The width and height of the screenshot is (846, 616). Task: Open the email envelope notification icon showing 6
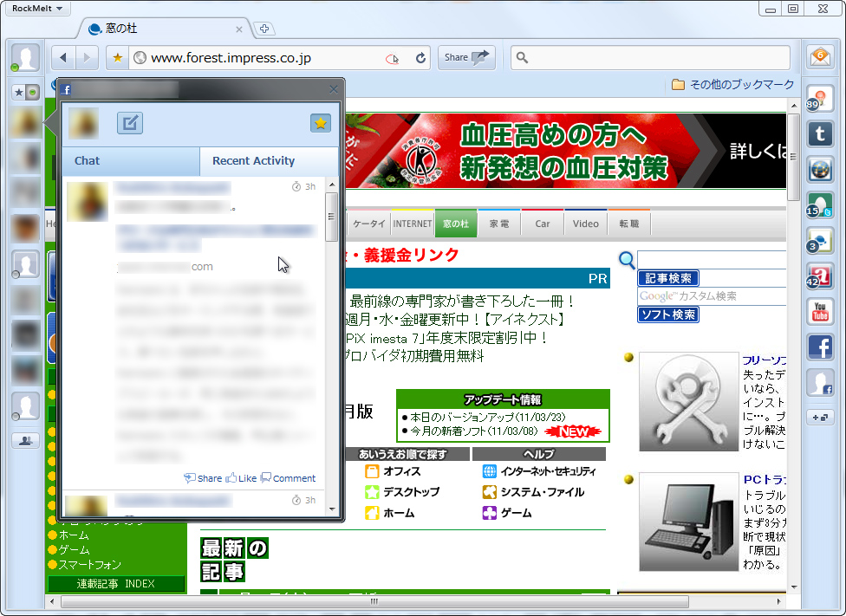pyautogui.click(x=820, y=54)
